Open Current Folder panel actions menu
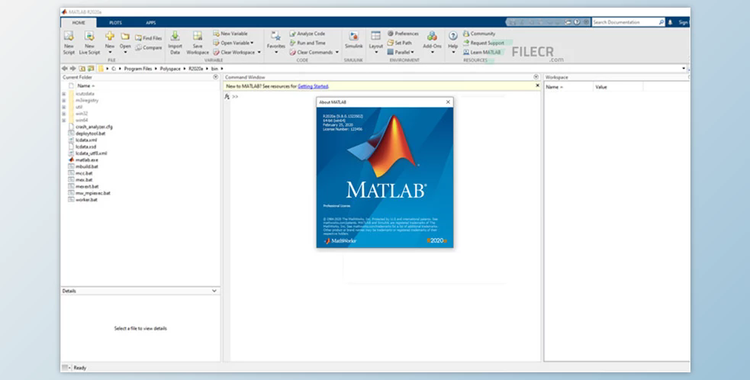Image resolution: width=750 pixels, height=380 pixels. 215,77
